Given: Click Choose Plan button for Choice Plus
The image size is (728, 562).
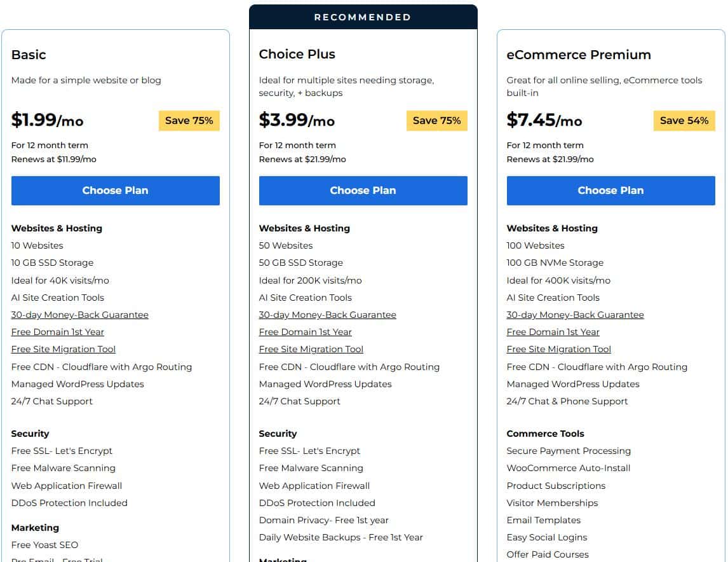Looking at the screenshot, I should click(363, 191).
